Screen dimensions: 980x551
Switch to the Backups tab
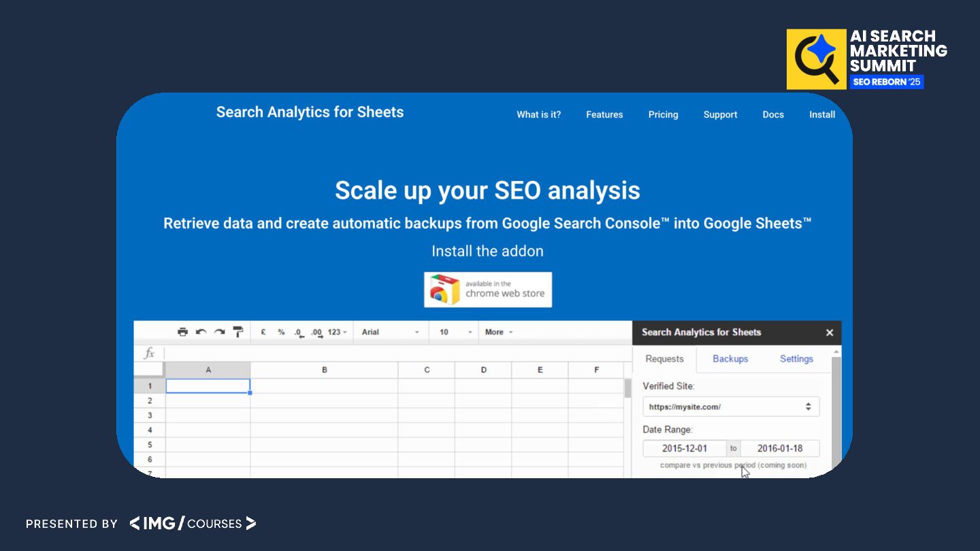pyautogui.click(x=730, y=358)
